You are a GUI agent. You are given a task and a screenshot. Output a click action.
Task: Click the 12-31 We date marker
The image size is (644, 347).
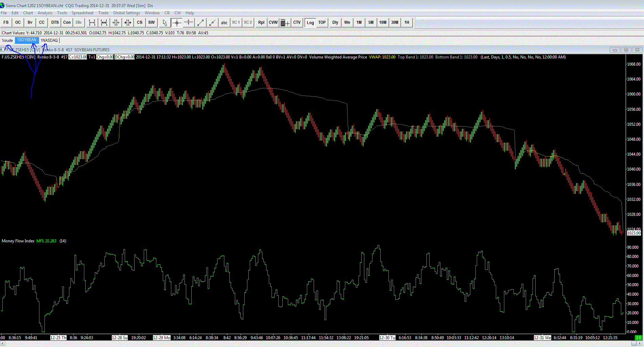tap(542, 338)
